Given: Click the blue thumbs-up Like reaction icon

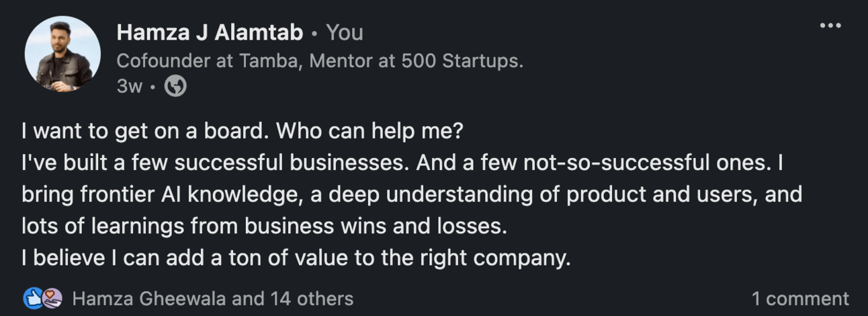Looking at the screenshot, I should click(33, 298).
